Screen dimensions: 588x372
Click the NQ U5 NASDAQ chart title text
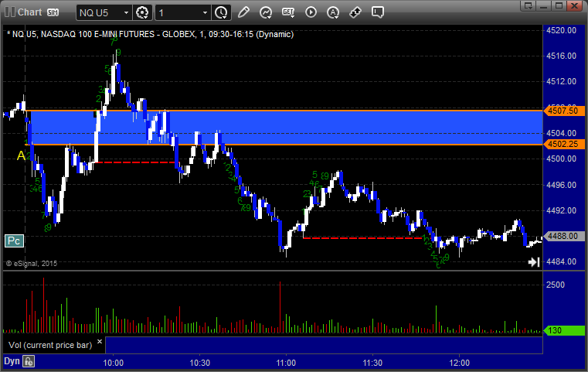click(x=150, y=34)
